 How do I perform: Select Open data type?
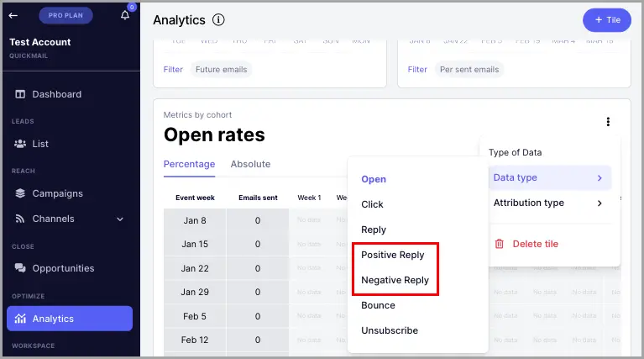[x=374, y=179]
